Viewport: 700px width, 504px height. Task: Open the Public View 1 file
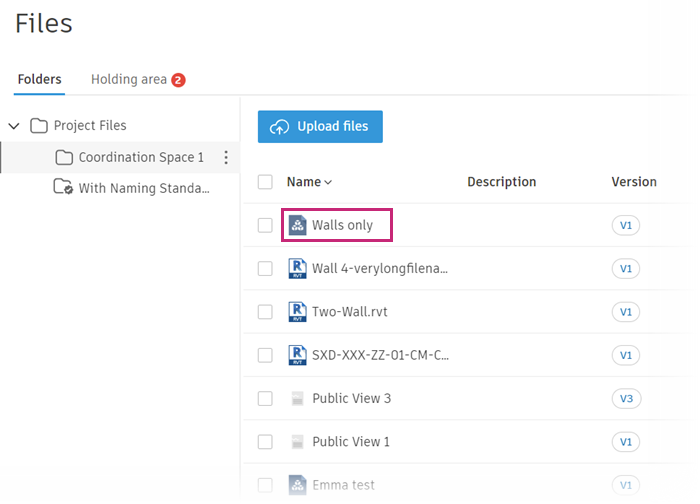click(x=351, y=442)
